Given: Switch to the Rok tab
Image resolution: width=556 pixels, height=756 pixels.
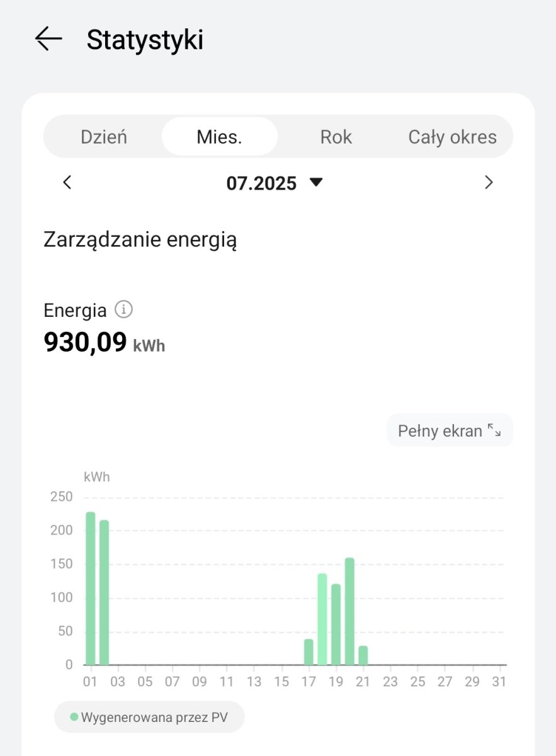Looking at the screenshot, I should click(x=336, y=137).
